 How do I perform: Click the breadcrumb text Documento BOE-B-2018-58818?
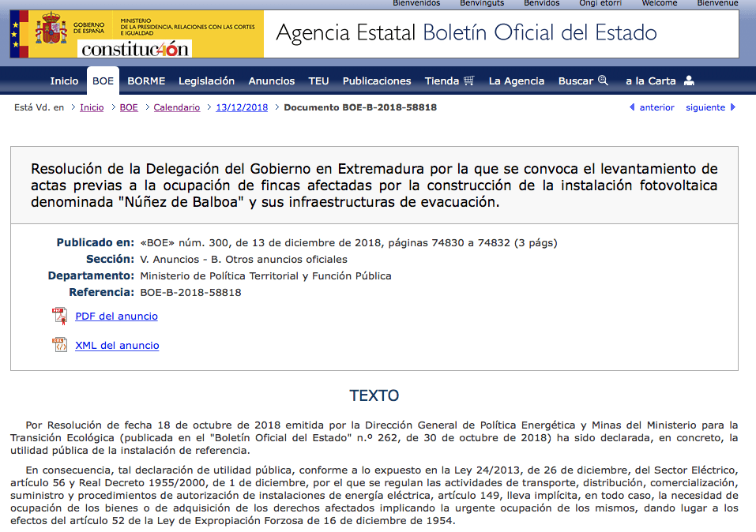pos(360,107)
